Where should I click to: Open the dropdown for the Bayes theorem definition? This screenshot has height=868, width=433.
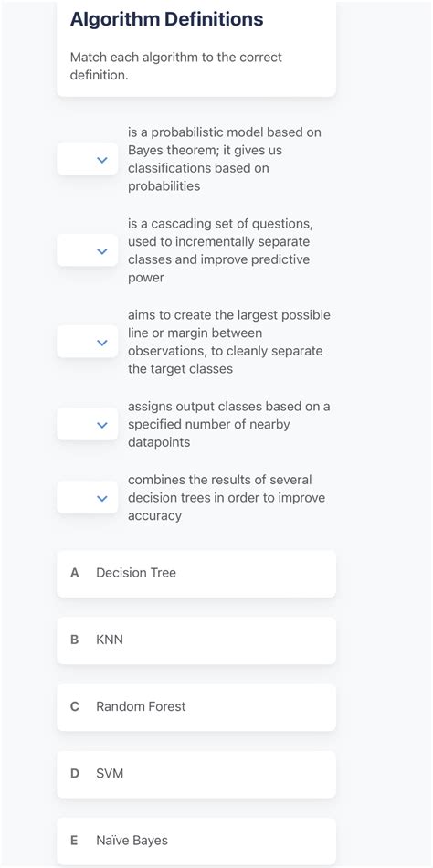point(88,159)
